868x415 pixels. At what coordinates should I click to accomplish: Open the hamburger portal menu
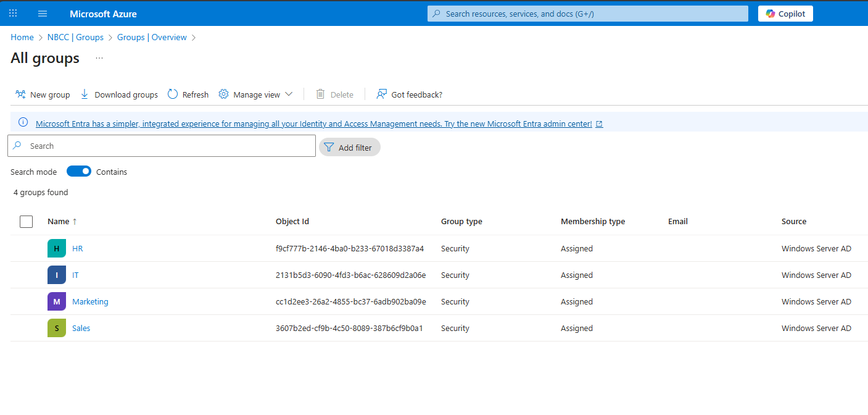point(43,14)
